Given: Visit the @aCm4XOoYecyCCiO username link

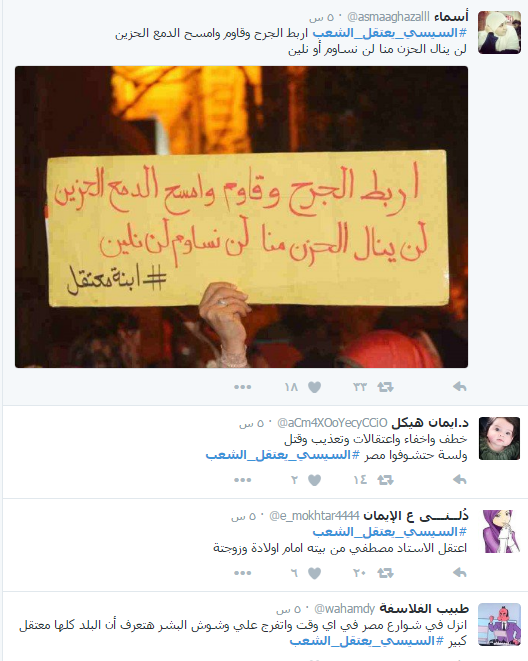Looking at the screenshot, I should click(x=332, y=423).
